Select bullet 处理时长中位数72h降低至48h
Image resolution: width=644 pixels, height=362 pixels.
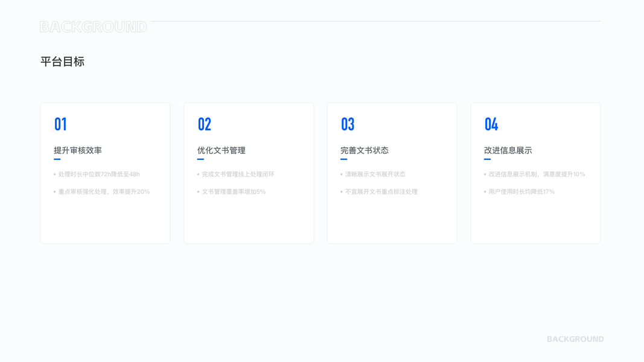(x=99, y=174)
